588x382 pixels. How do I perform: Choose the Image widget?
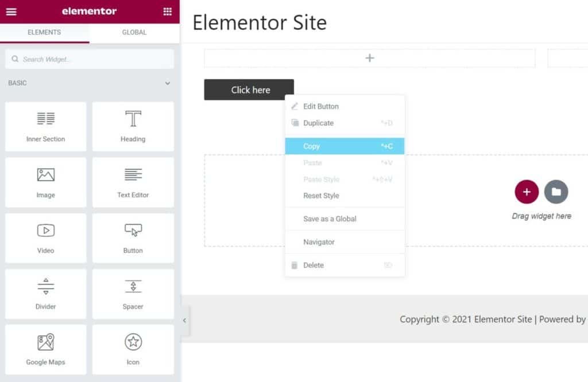tap(46, 182)
